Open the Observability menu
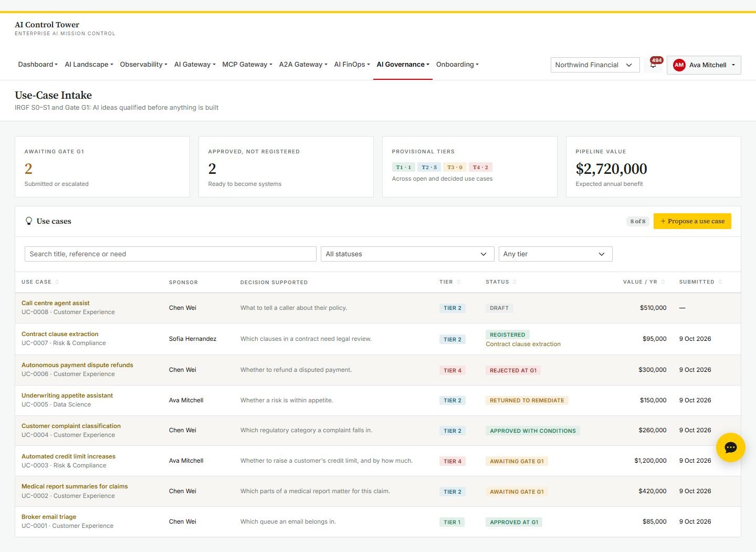The width and height of the screenshot is (756, 552). point(143,65)
